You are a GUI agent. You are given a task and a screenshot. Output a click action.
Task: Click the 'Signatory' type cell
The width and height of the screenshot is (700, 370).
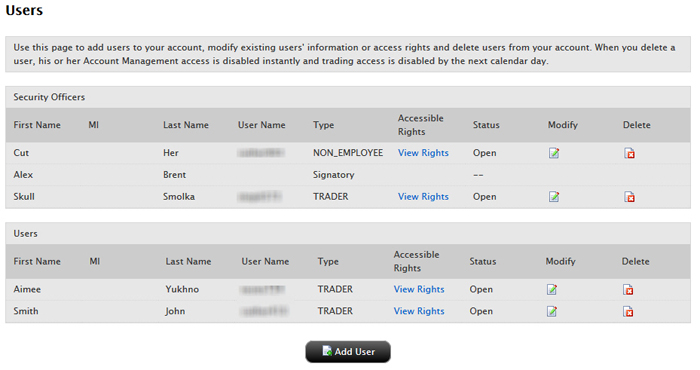[x=333, y=175]
